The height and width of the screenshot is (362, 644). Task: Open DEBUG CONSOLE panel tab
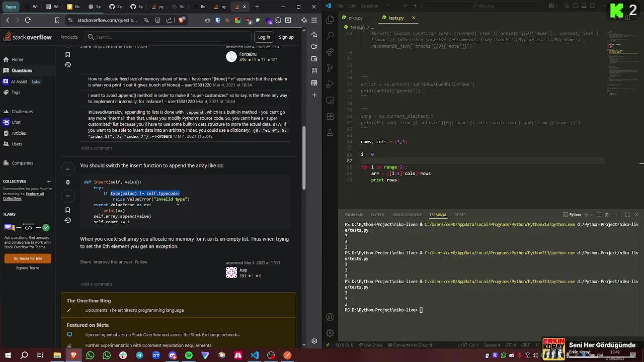pyautogui.click(x=407, y=215)
